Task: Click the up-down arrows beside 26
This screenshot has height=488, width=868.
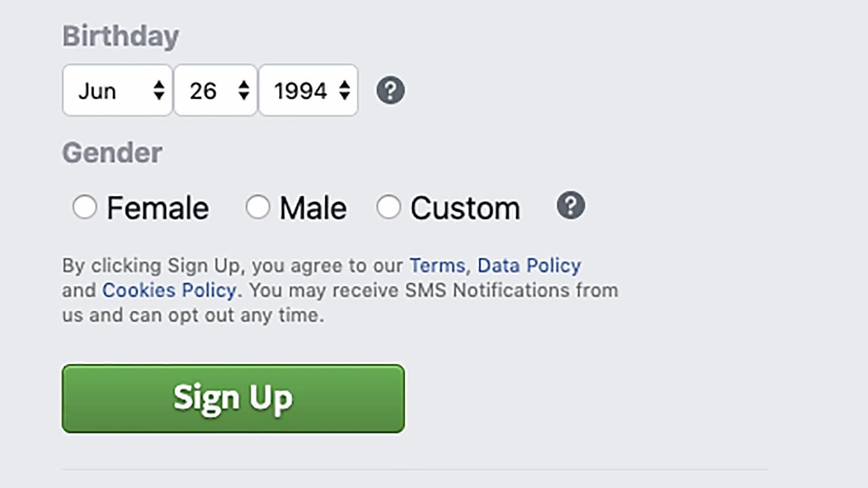Action: point(244,90)
